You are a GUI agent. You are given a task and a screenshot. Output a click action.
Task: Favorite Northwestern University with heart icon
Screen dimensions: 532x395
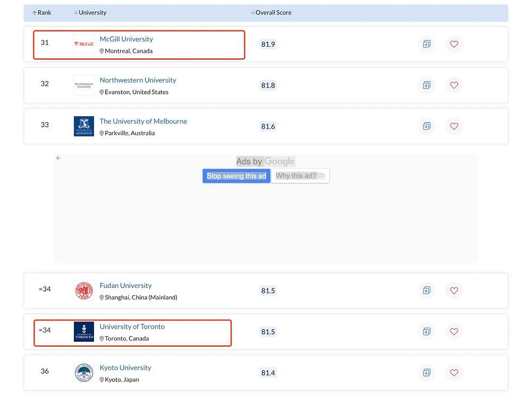pyautogui.click(x=454, y=85)
